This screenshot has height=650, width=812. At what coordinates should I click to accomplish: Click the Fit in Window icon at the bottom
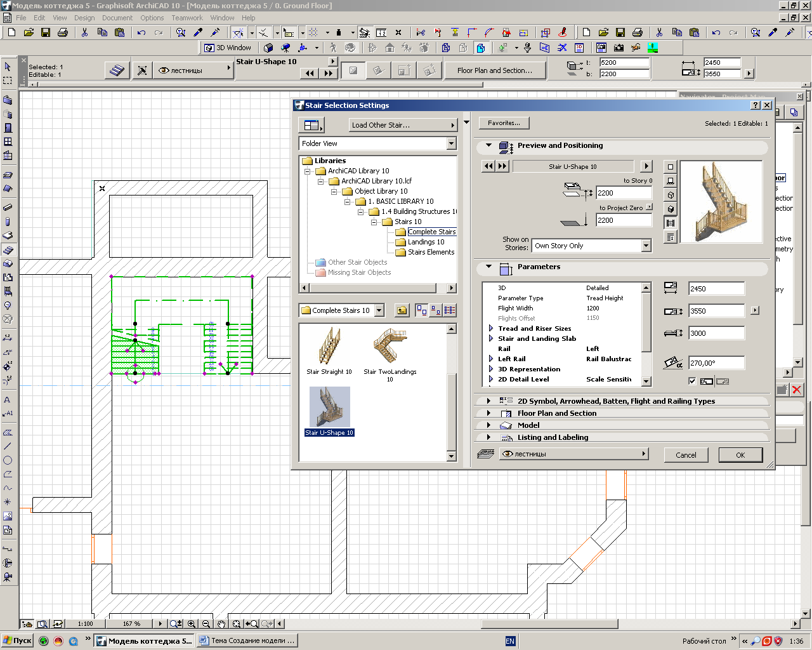coord(236,624)
